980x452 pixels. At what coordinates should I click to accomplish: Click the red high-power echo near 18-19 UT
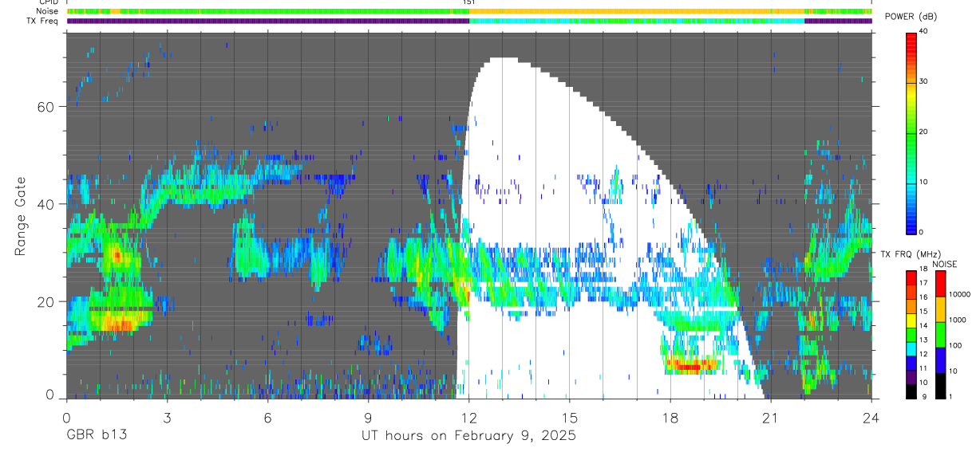click(x=691, y=367)
